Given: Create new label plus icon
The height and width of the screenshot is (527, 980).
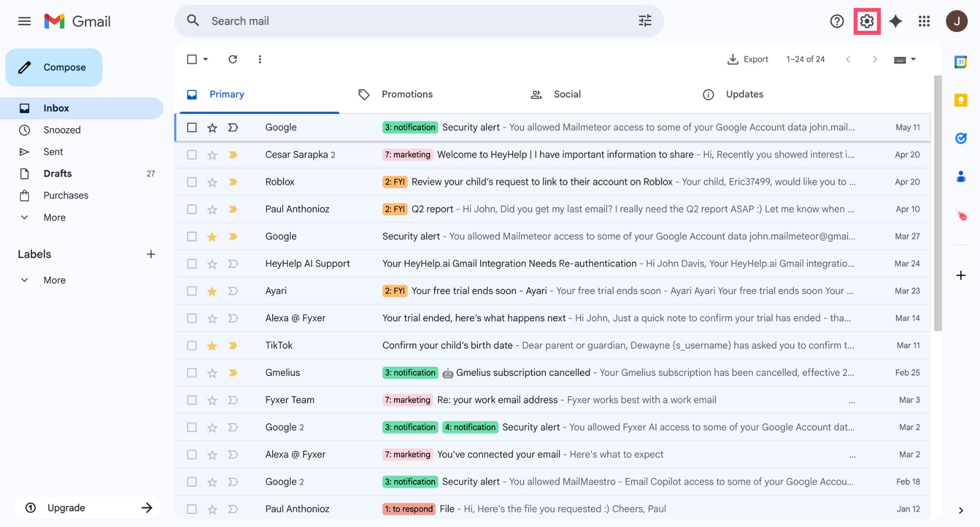Looking at the screenshot, I should [x=150, y=254].
